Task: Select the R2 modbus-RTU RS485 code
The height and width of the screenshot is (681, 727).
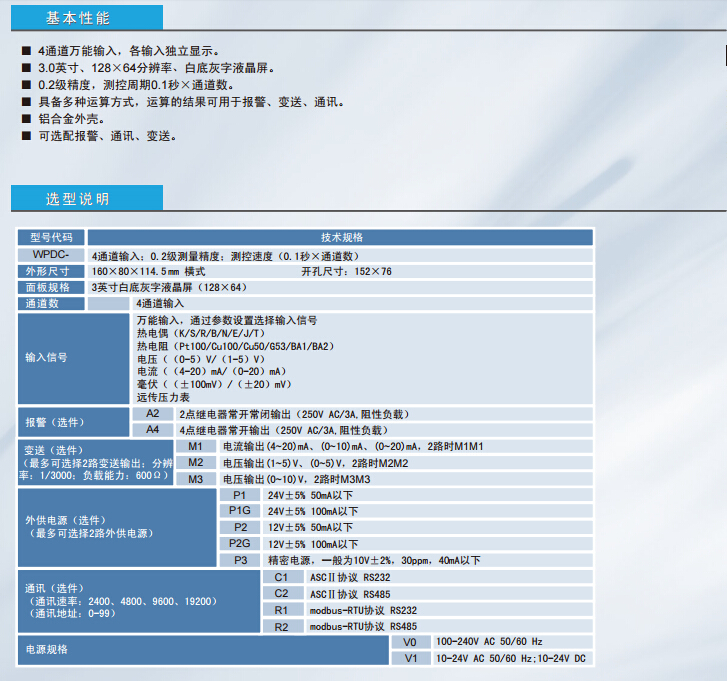Action: pos(281,626)
